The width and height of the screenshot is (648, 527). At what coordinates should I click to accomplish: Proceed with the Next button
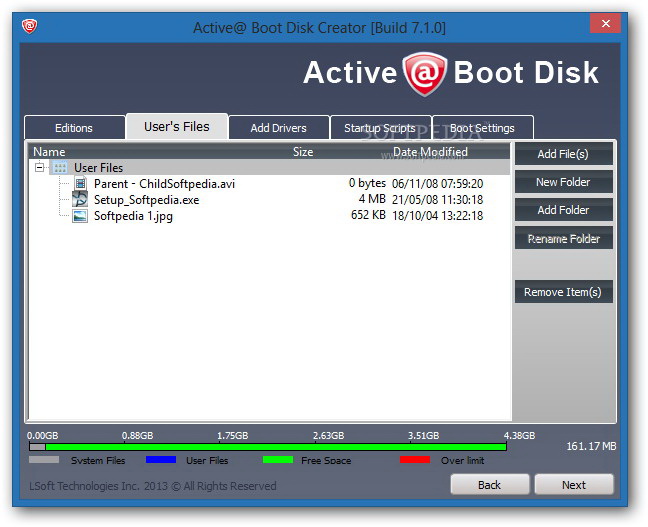coord(574,485)
